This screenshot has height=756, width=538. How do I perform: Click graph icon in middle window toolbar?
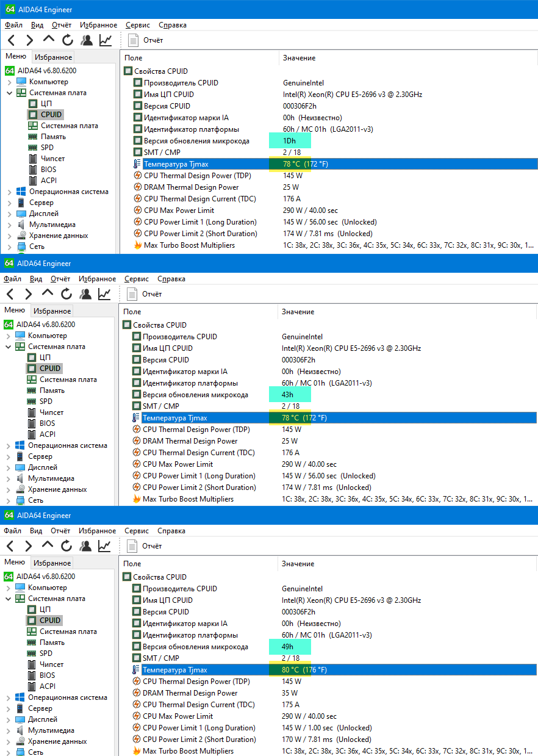tap(104, 294)
